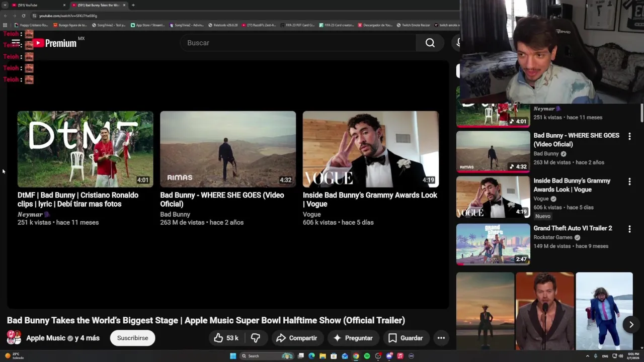The width and height of the screenshot is (644, 362).
Task: Open Bad Bunny channel under endscreen WHERE SHE GOES
Action: (x=175, y=215)
